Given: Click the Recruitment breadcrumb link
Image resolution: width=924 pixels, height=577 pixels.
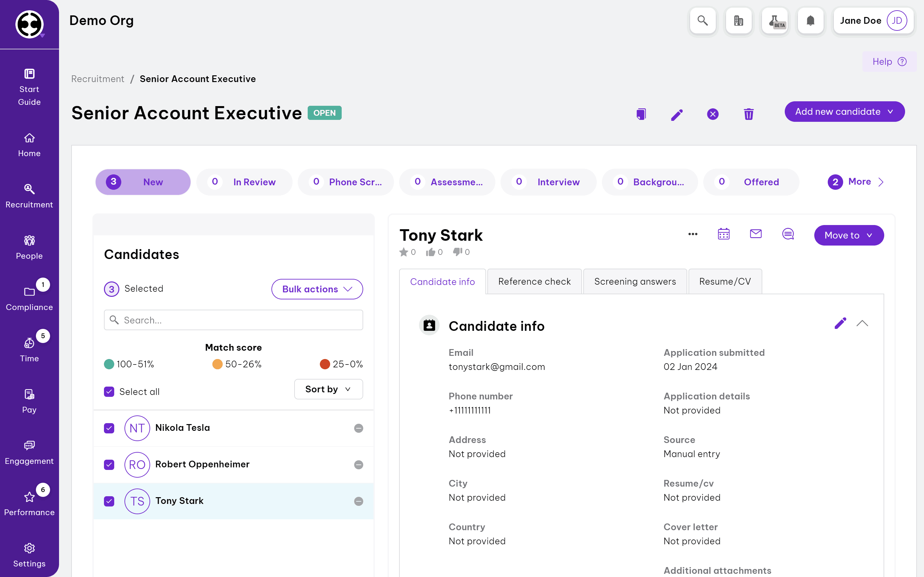Looking at the screenshot, I should (98, 79).
